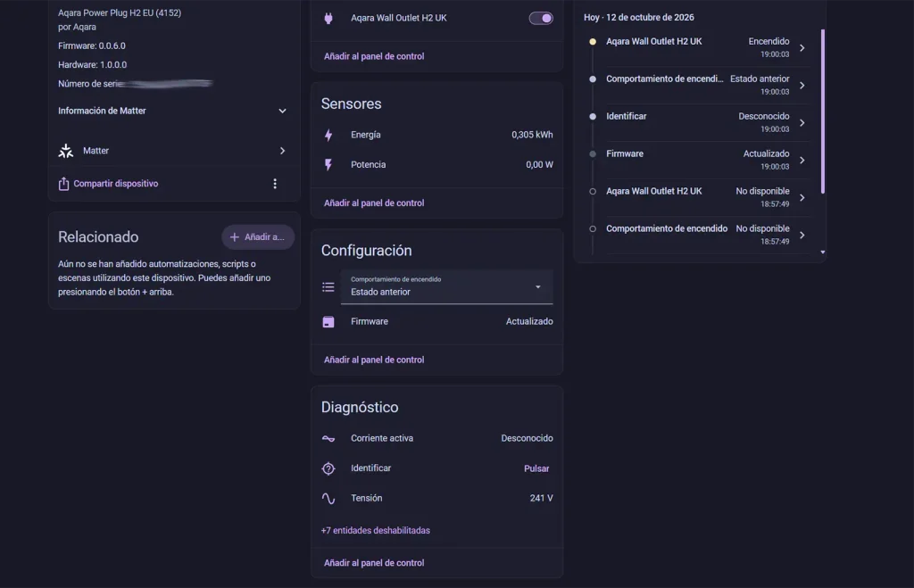Click the yellow Encendido log timeline marker
Screen dimensions: 914x588
(593, 41)
